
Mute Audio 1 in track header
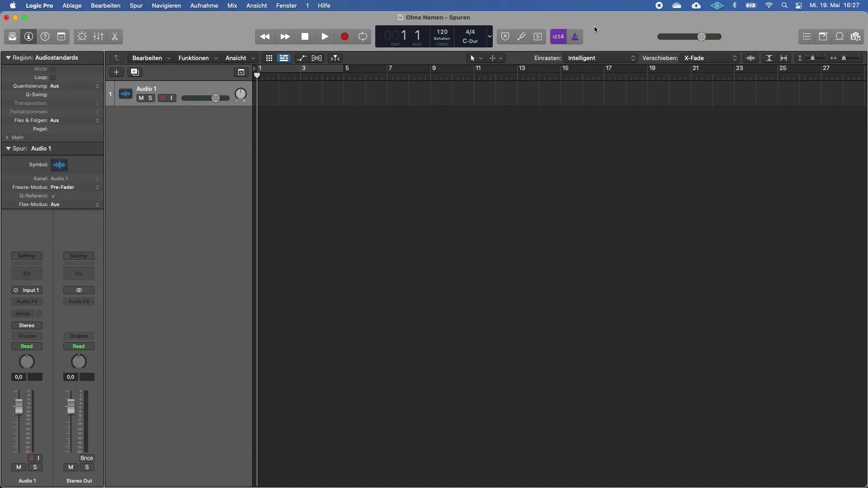pyautogui.click(x=141, y=98)
